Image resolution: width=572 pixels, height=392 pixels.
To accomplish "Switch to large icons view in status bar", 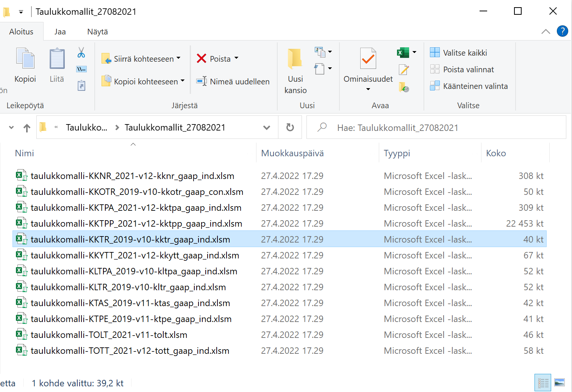I will point(559,383).
